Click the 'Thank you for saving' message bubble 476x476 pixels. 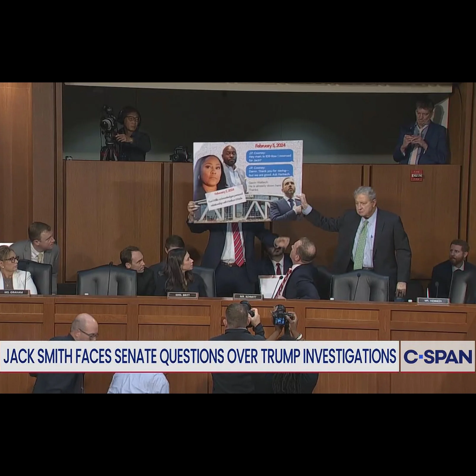(x=270, y=170)
